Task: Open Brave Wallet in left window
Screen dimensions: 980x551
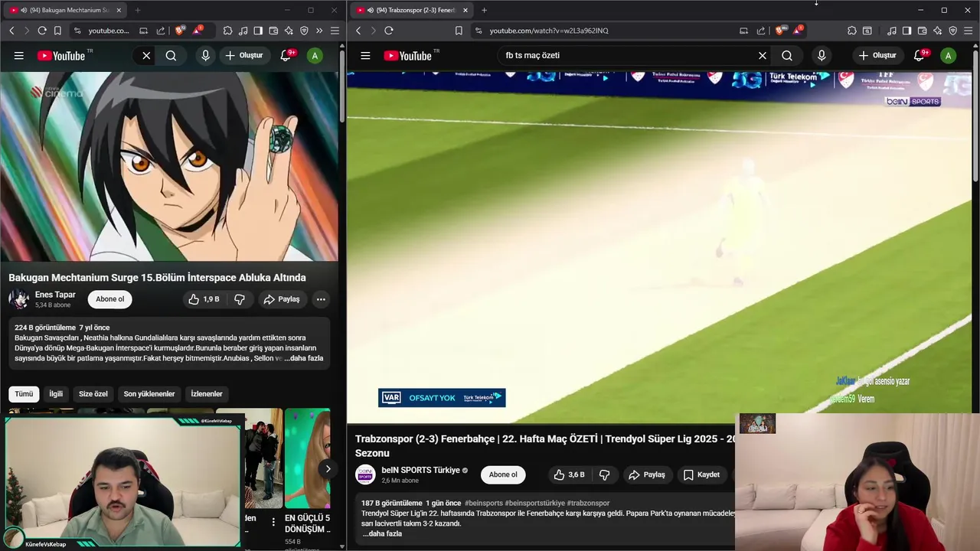Action: click(273, 31)
